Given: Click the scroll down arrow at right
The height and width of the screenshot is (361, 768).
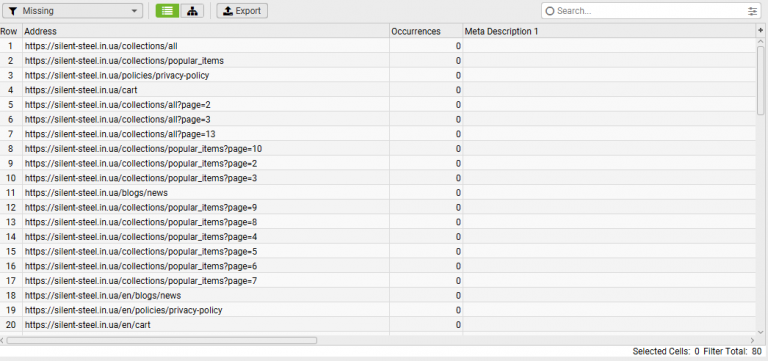Looking at the screenshot, I should 761,332.
